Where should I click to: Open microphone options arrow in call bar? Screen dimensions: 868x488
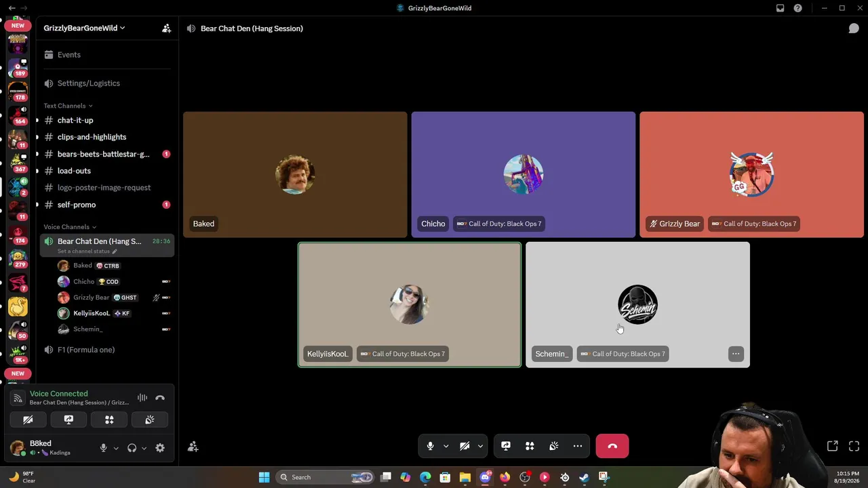(x=446, y=446)
